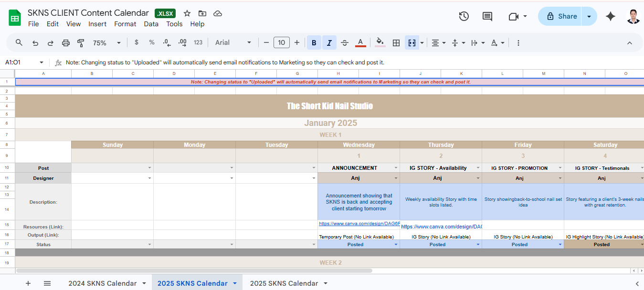Open version history clock icon

pos(464,16)
